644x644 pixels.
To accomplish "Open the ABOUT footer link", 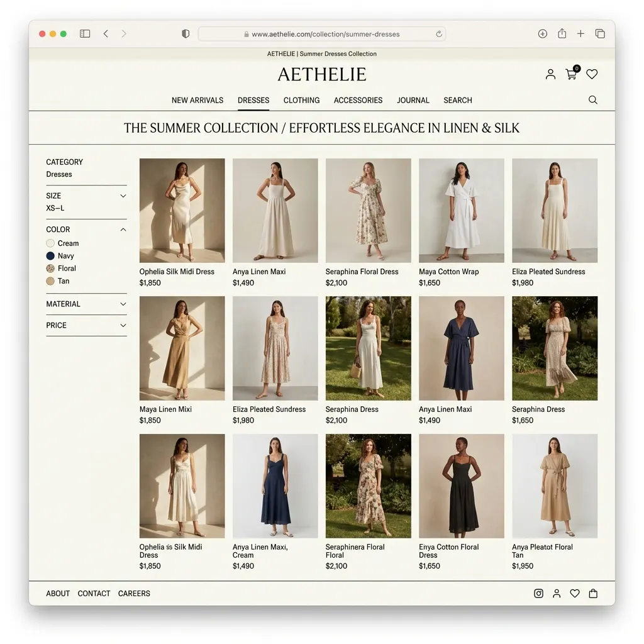I will (58, 594).
